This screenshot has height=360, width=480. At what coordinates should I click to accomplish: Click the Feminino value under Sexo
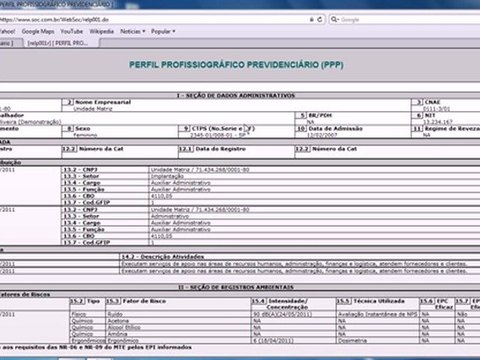point(85,135)
